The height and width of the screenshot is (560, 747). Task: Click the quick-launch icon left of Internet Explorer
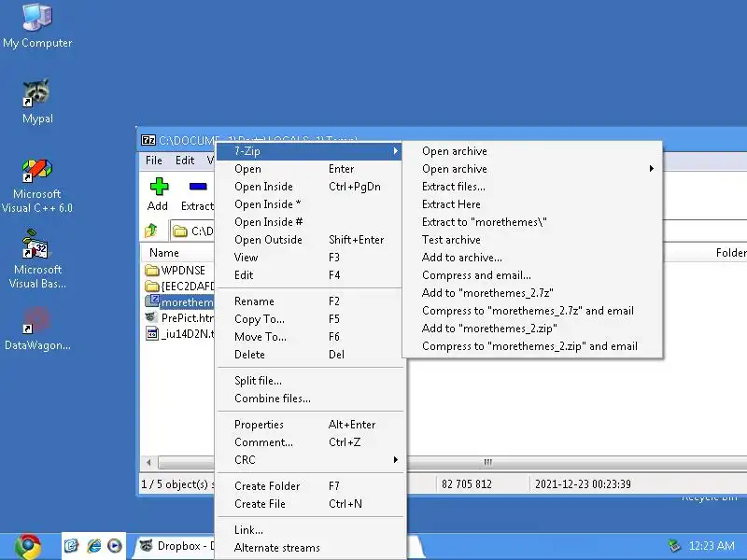(72, 545)
